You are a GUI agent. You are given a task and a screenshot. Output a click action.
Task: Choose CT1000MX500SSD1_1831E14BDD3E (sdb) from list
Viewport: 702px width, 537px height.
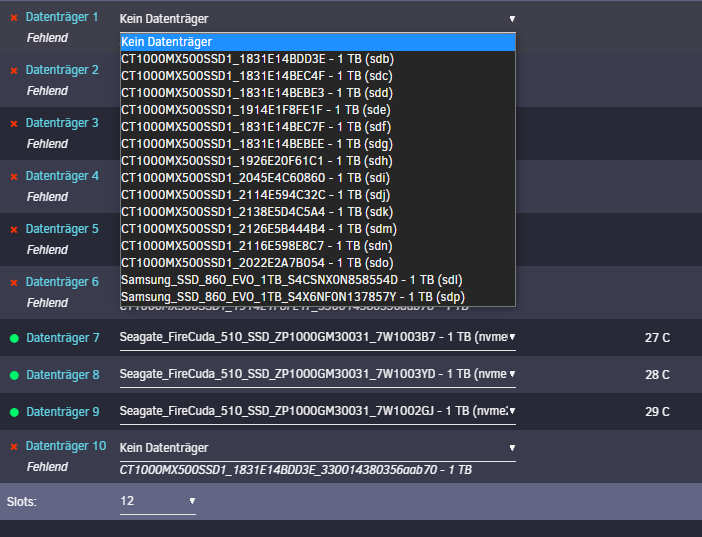click(318, 59)
